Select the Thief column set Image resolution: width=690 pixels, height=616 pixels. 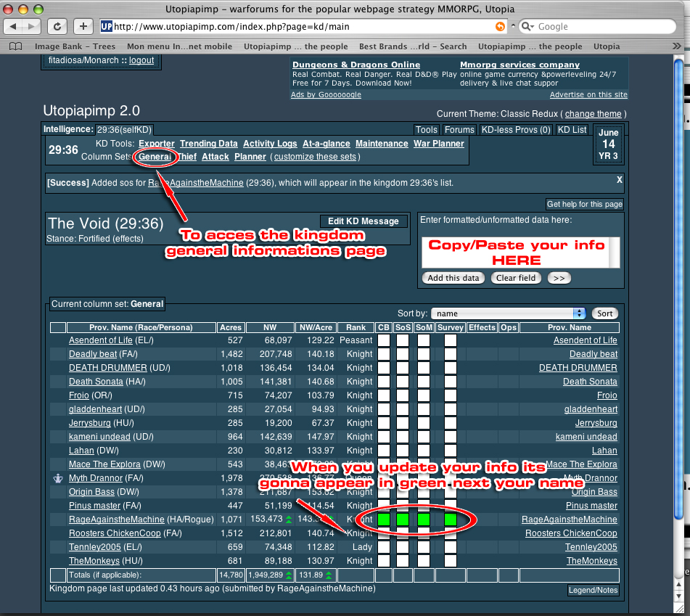click(x=186, y=157)
